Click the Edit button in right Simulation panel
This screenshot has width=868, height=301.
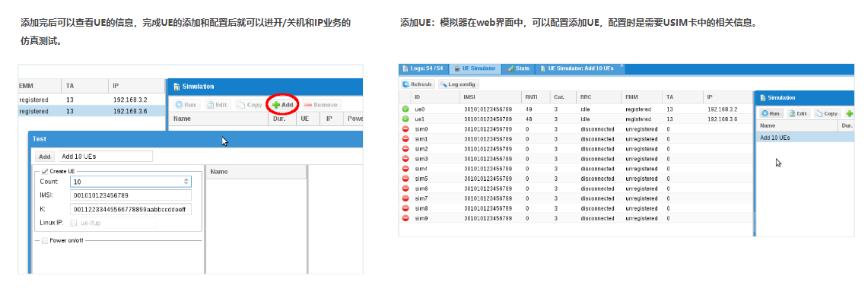(x=799, y=112)
